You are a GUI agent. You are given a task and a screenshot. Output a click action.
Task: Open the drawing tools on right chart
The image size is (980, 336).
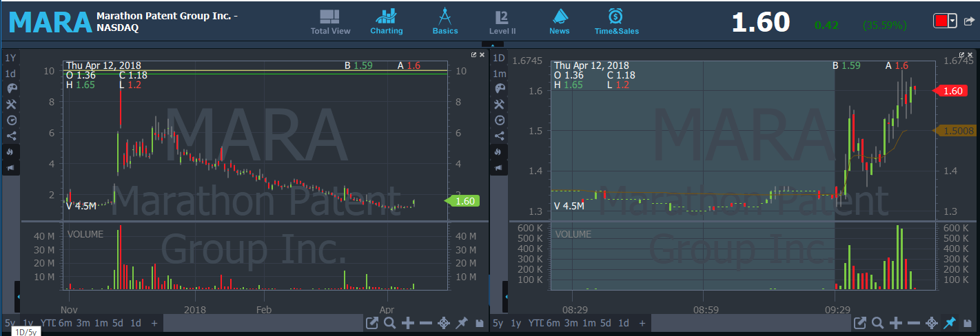pyautogui.click(x=500, y=104)
